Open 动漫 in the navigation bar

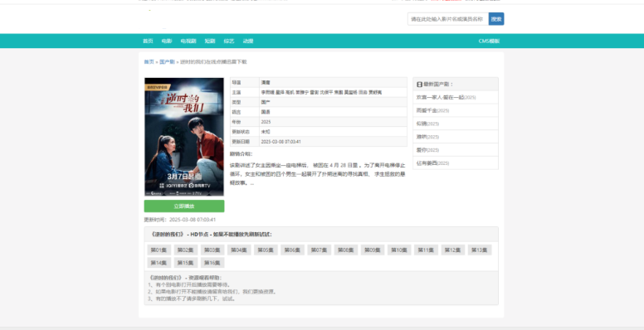[x=248, y=41]
